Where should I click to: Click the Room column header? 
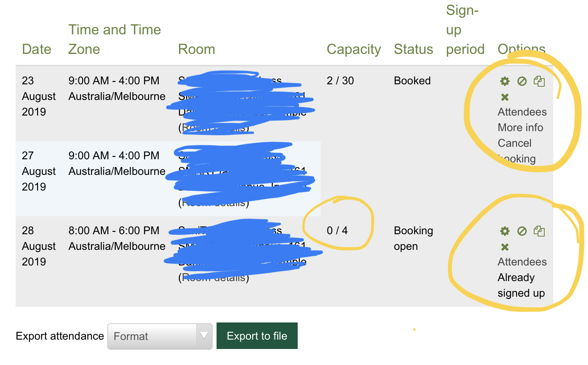click(x=197, y=49)
